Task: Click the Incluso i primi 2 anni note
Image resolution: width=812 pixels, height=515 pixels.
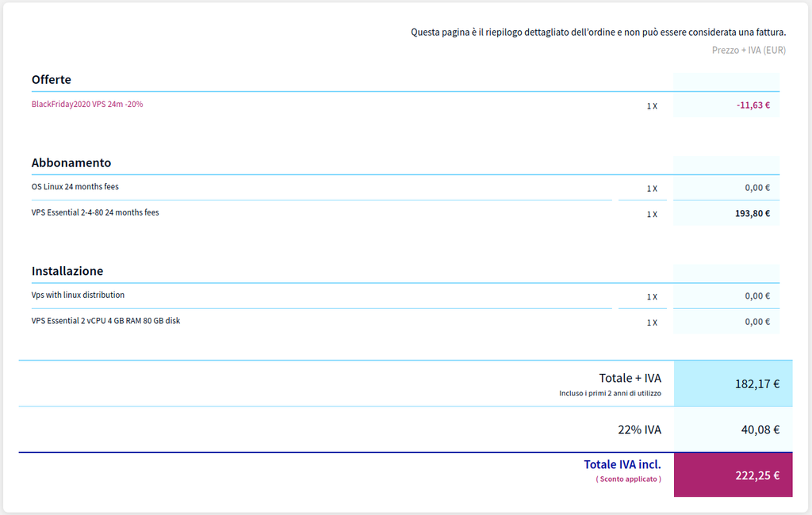Action: click(x=610, y=393)
